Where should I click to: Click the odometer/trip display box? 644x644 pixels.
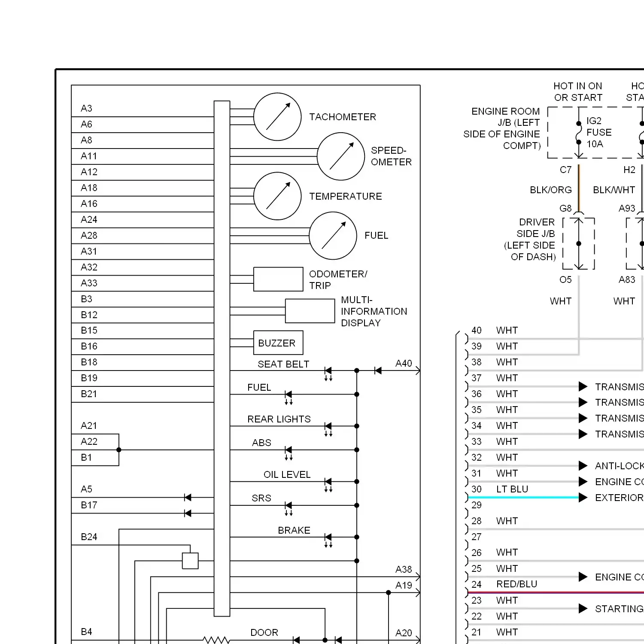coord(278,279)
